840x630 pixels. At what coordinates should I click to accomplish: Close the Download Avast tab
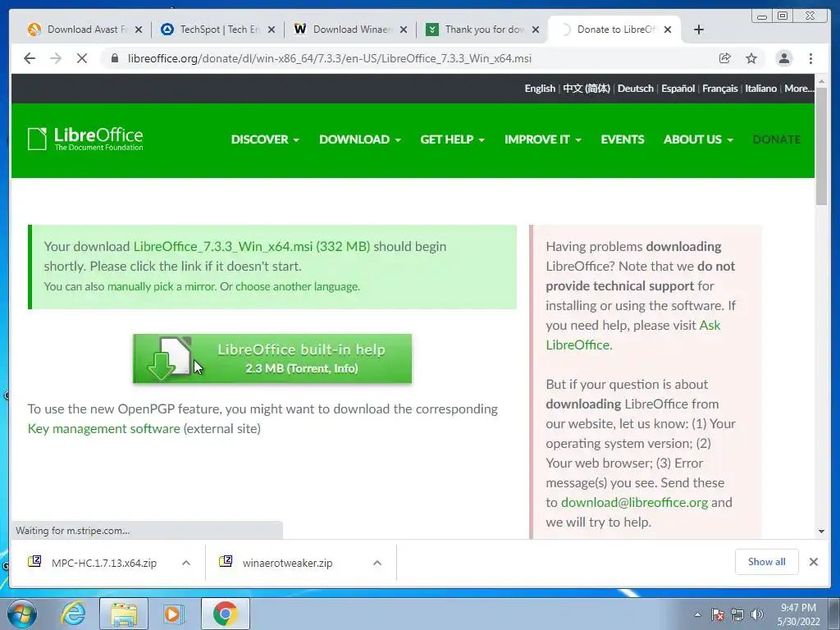(x=139, y=30)
